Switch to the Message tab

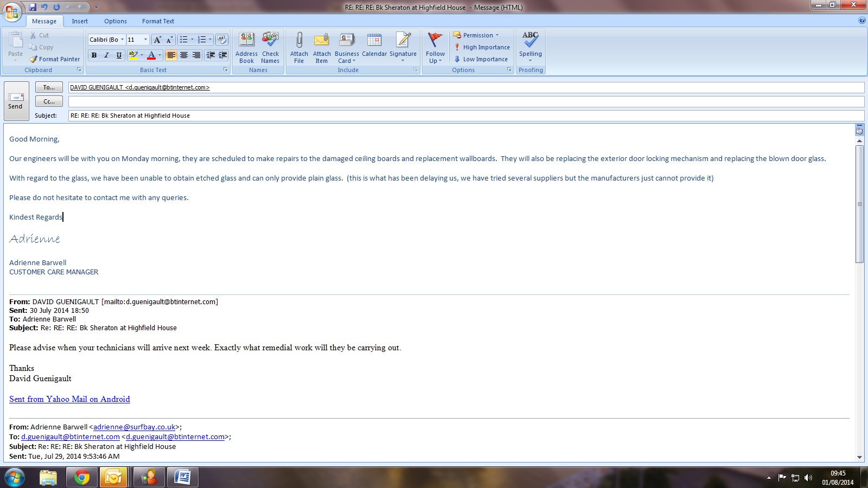[x=44, y=21]
